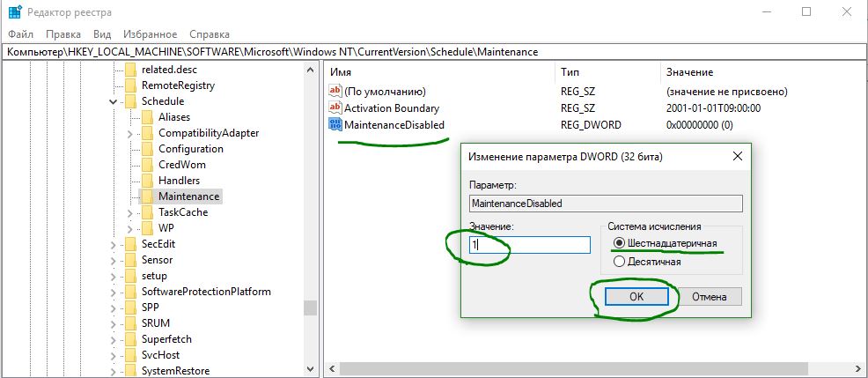Click the 0x00000000 (0) value cell

[x=700, y=125]
